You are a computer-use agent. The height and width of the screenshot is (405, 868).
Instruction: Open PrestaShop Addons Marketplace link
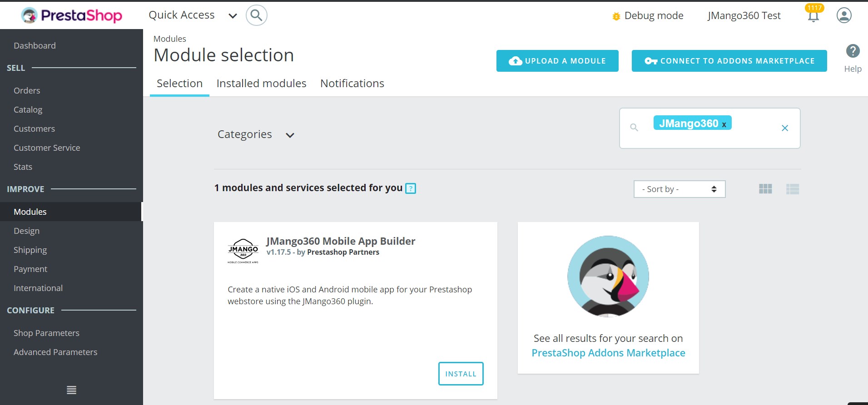[608, 353]
